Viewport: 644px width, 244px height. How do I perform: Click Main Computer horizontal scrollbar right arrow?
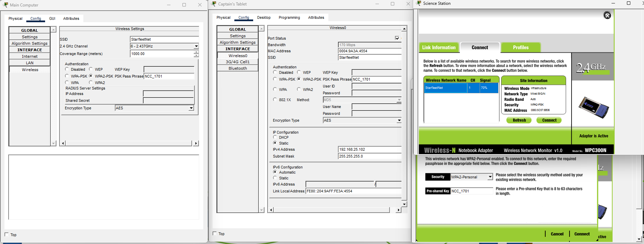(x=196, y=143)
